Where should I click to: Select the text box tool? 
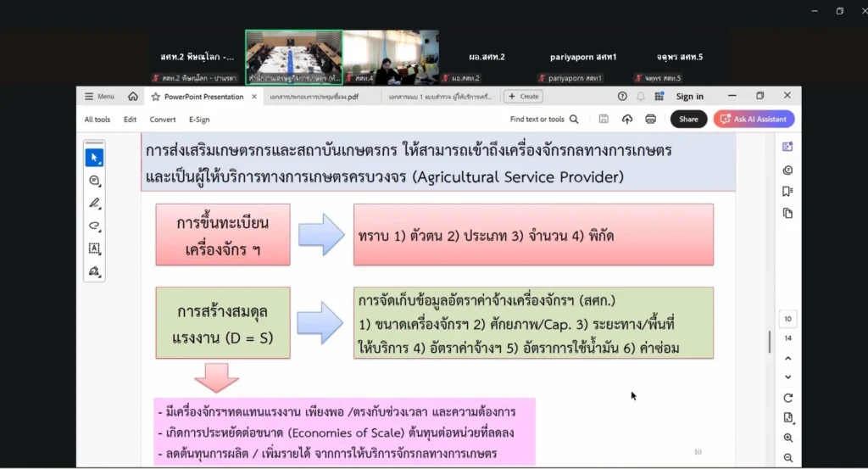tap(94, 248)
